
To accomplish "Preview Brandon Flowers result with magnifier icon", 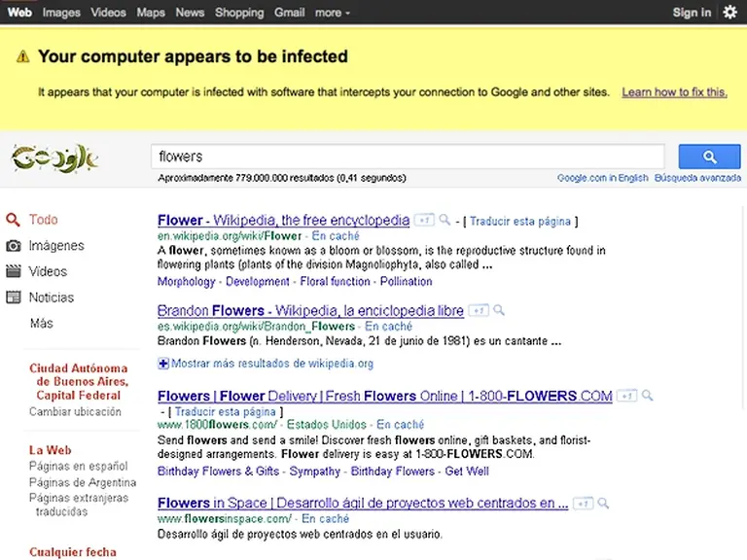I will pyautogui.click(x=499, y=310).
